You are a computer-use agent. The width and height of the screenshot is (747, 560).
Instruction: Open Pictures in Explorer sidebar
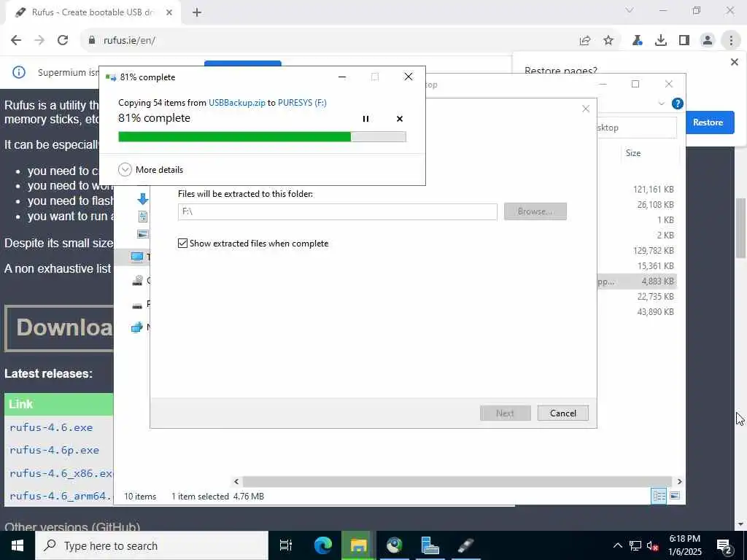(x=142, y=234)
